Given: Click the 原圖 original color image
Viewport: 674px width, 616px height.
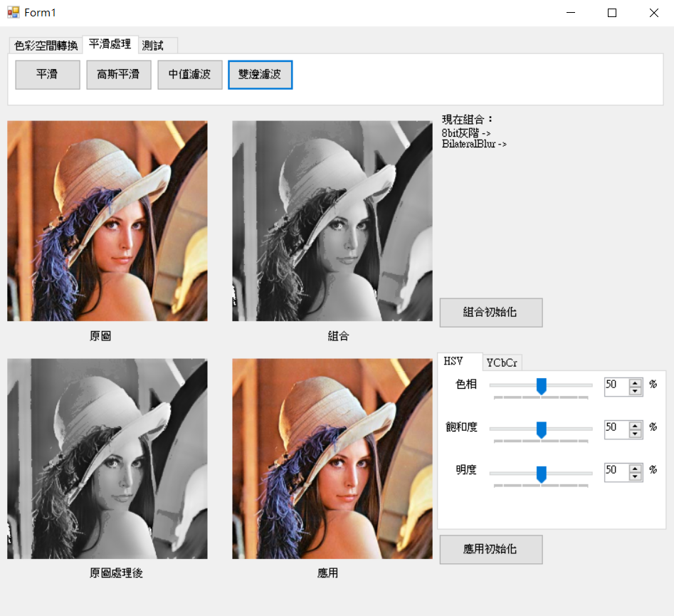Looking at the screenshot, I should coord(107,221).
